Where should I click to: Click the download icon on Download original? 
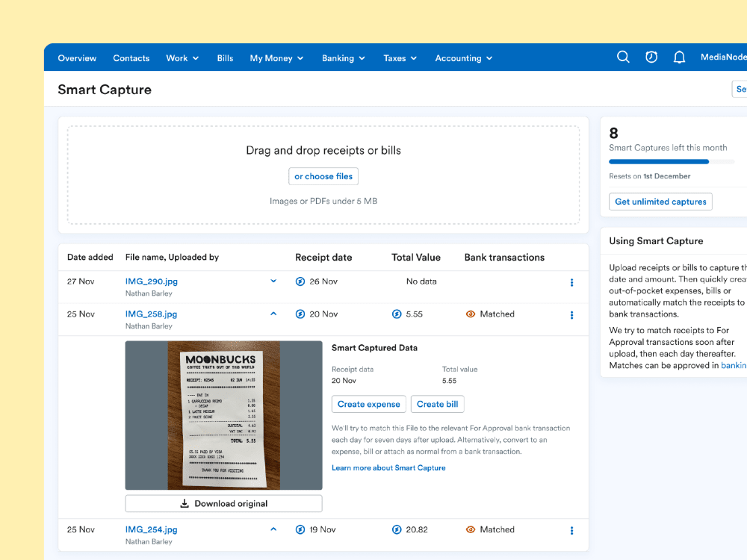[185, 503]
